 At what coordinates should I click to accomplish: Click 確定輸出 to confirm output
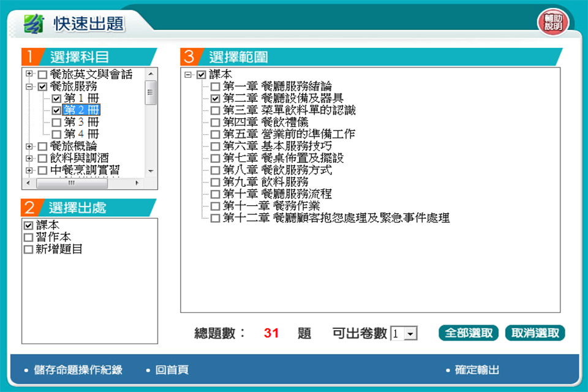click(477, 370)
